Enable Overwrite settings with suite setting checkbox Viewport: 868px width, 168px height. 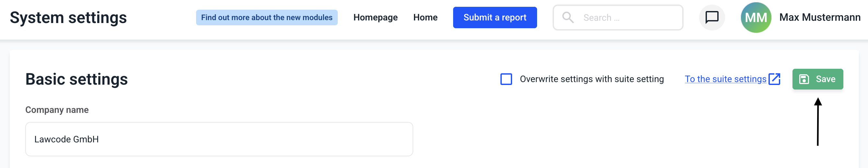(x=506, y=79)
